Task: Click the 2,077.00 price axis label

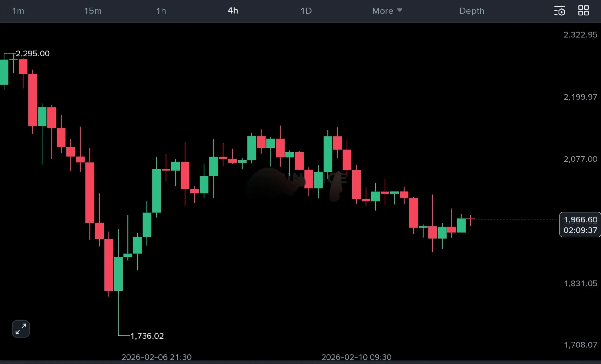Action: [580, 159]
